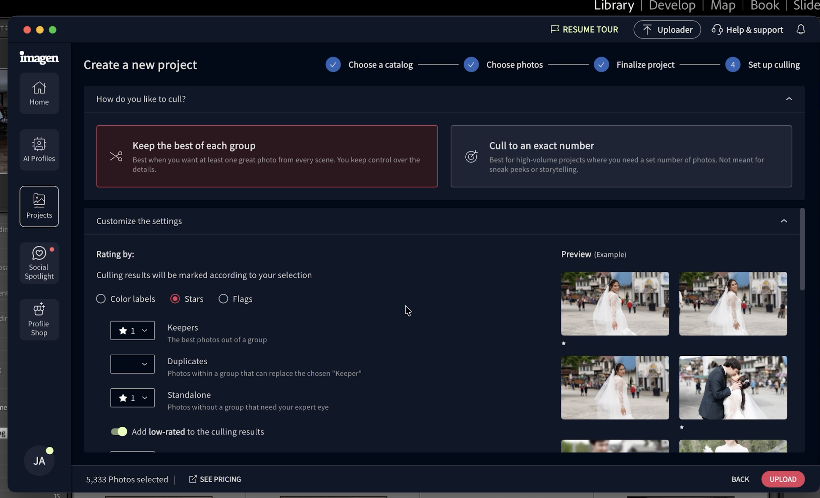Go to Choose photos step
The image size is (820, 498).
coord(471,65)
